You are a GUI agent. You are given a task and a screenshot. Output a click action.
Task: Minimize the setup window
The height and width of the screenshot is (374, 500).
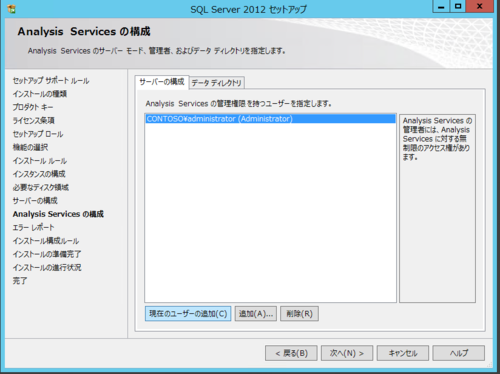[x=441, y=7]
